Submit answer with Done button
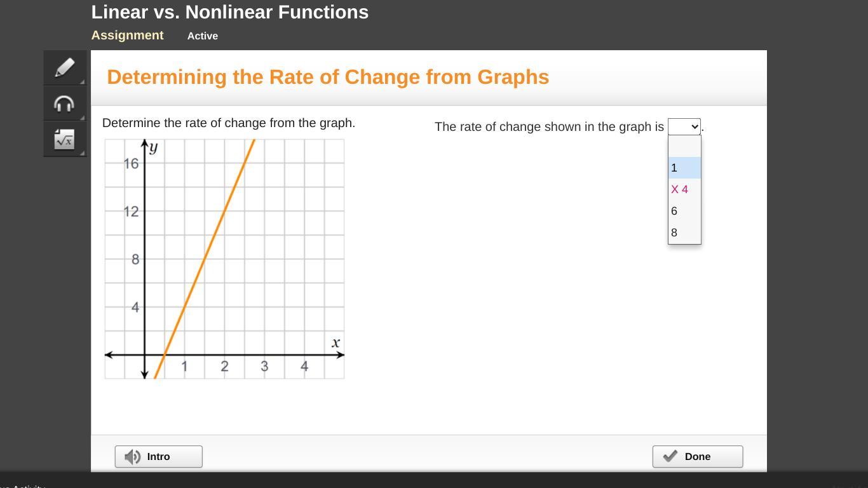This screenshot has width=868, height=488. tap(698, 457)
